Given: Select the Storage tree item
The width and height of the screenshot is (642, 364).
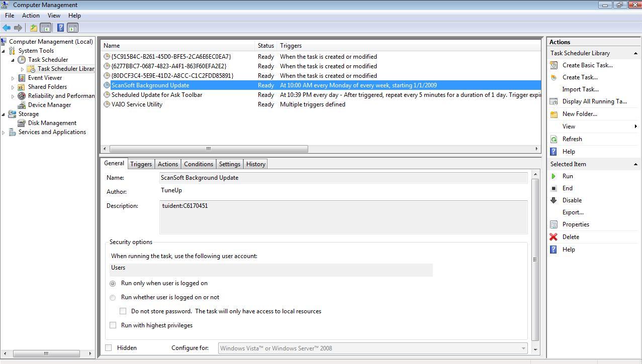Looking at the screenshot, I should point(29,114).
